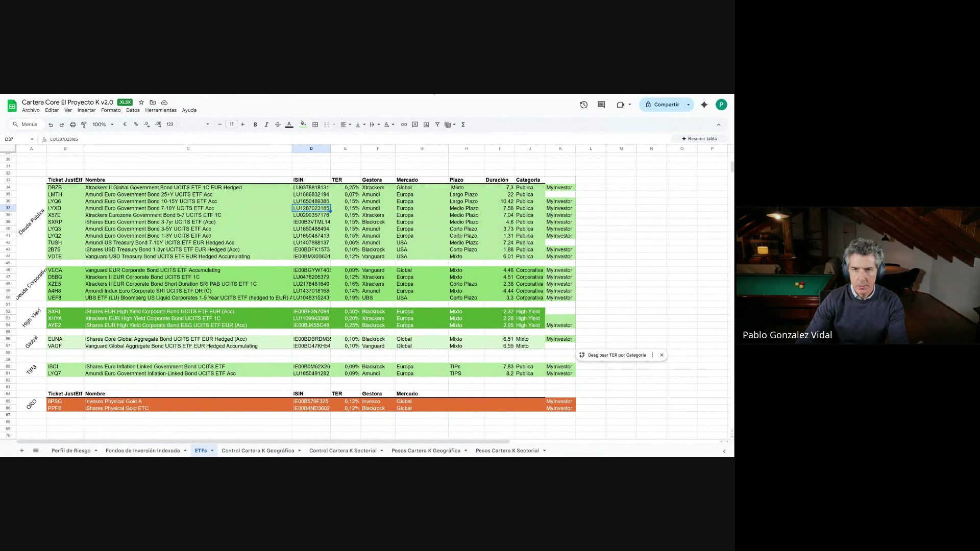Undo the last action
Image resolution: width=980 pixels, height=551 pixels.
pos(51,124)
